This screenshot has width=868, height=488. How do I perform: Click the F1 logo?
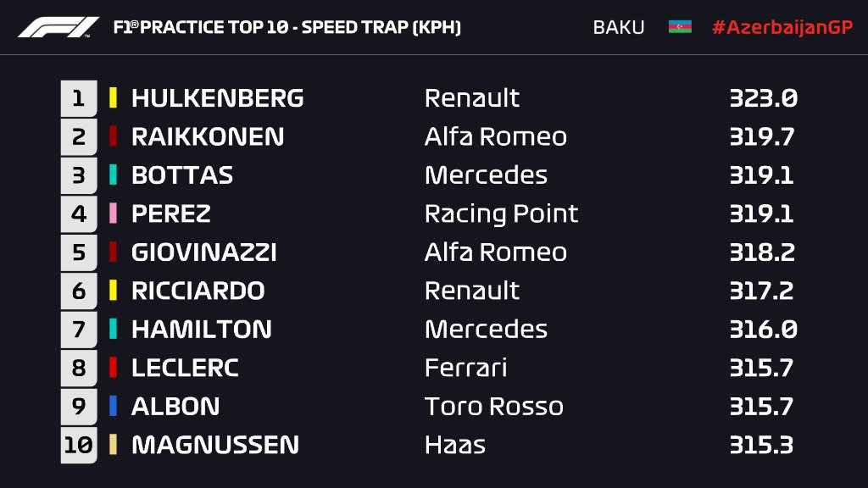point(58,27)
